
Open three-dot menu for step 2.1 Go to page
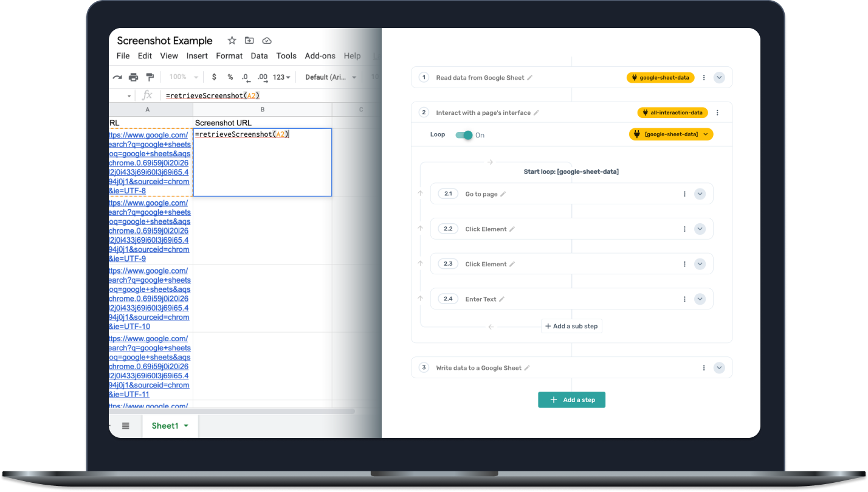click(x=684, y=194)
